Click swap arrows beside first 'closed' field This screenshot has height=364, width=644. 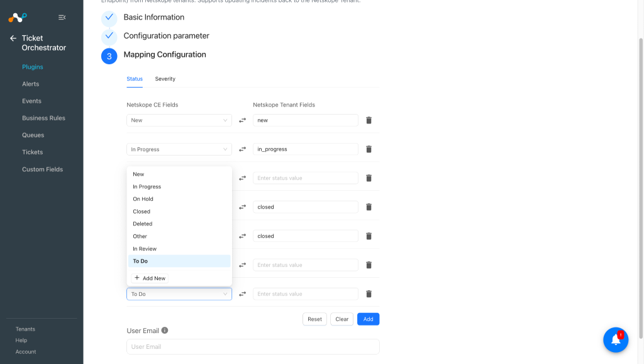[242, 207]
